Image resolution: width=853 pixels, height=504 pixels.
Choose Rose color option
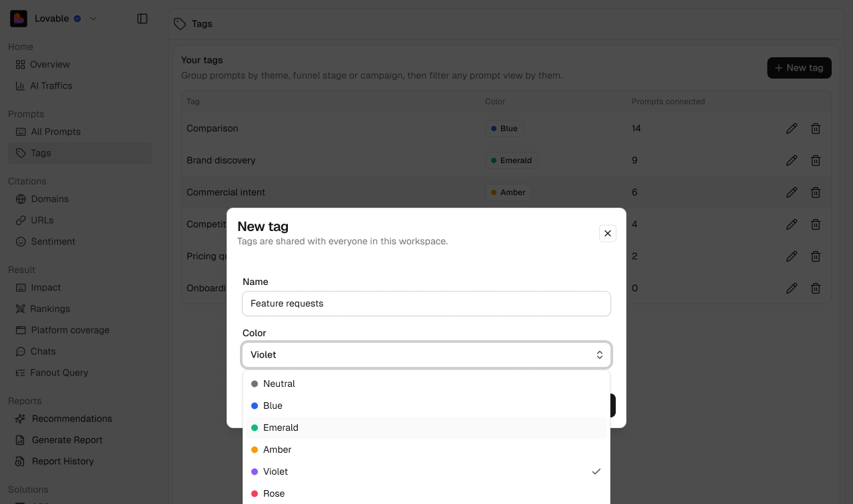(426, 493)
